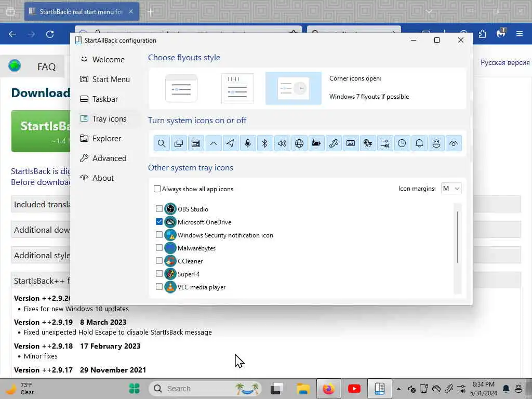
Task: Toggle the Touch keyboard system icon
Action: (351, 143)
